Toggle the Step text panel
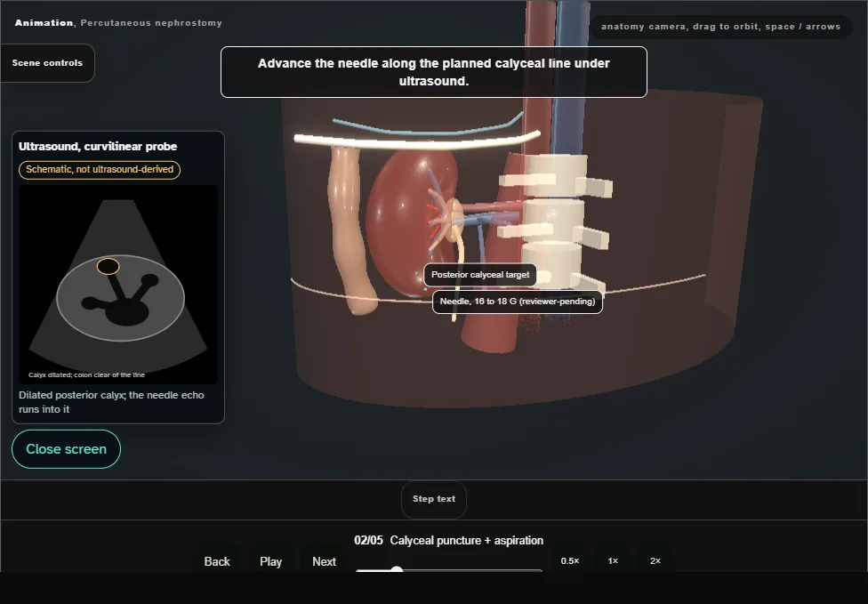 coord(434,499)
